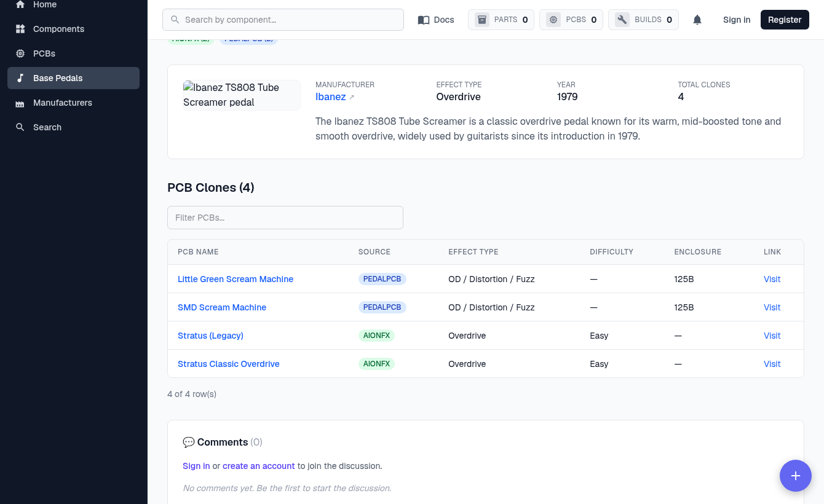Click the year value 1979

pos(567,96)
